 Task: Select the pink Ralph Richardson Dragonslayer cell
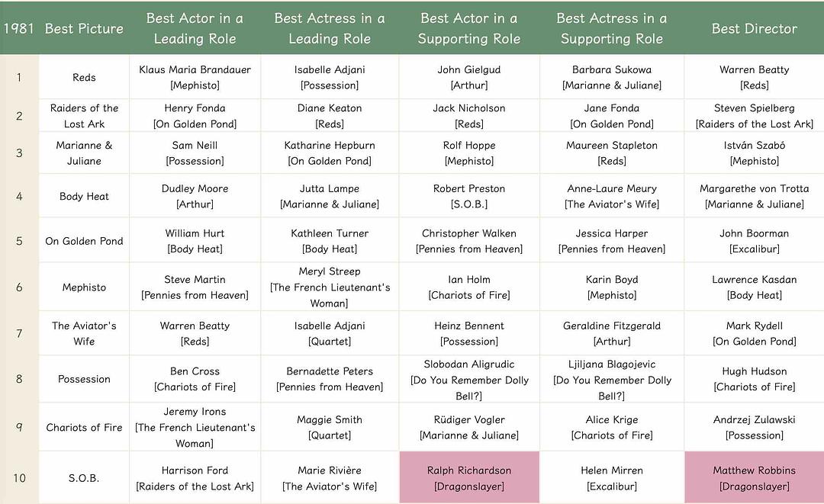468,478
